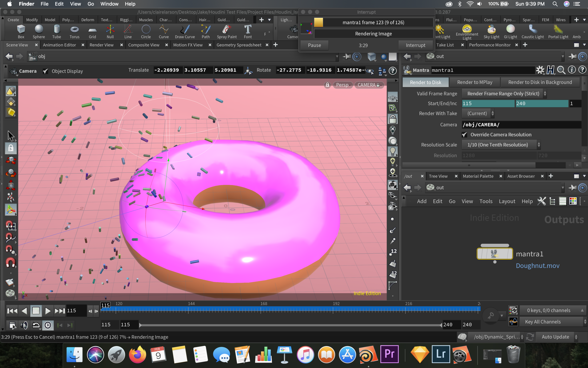Image resolution: width=588 pixels, height=368 pixels.
Task: Click the timeline at frame 168
Action: tap(261, 310)
